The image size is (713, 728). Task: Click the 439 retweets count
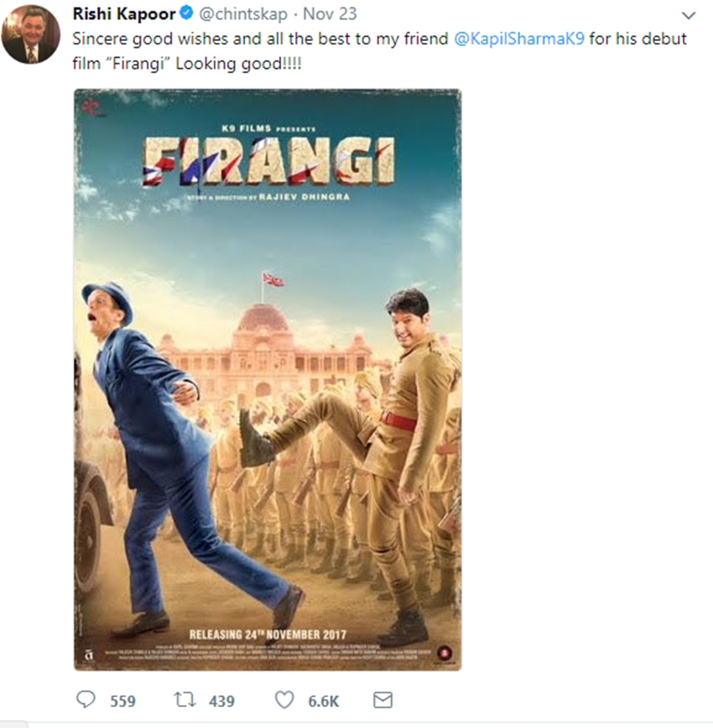click(221, 700)
